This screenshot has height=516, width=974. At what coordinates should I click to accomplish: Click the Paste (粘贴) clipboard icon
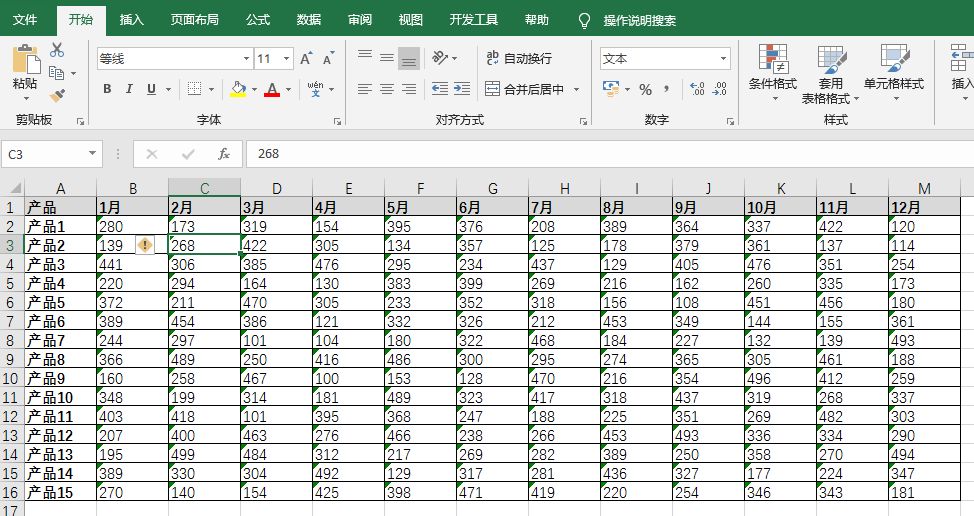coord(25,60)
